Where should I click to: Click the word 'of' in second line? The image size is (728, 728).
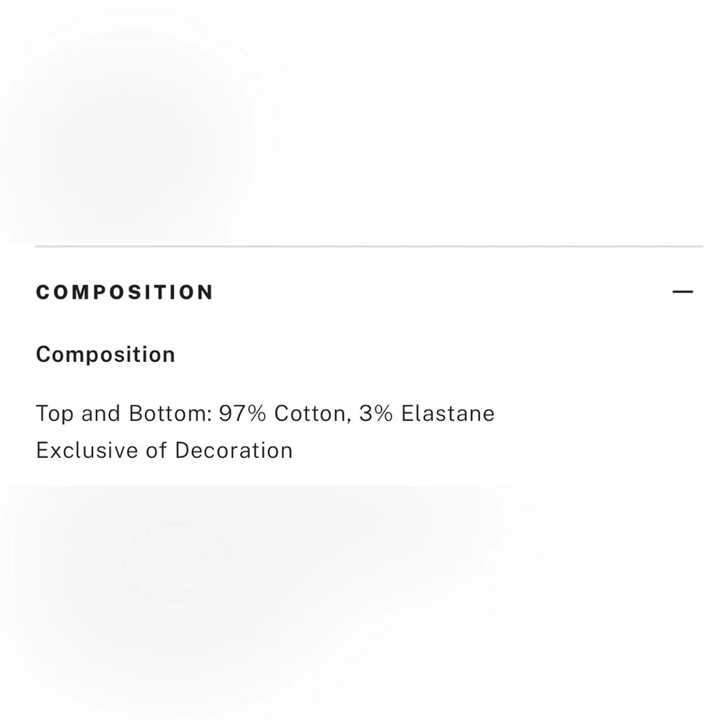point(157,451)
